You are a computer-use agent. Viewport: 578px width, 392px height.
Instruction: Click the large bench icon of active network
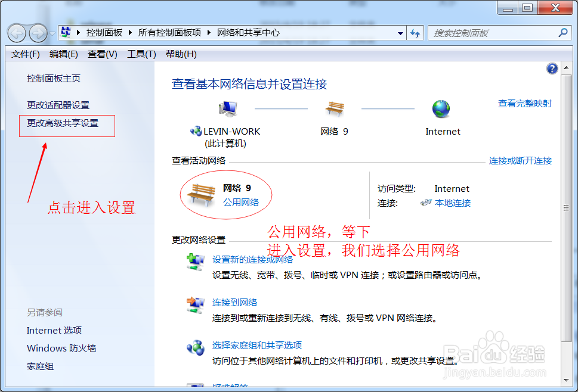(x=201, y=195)
